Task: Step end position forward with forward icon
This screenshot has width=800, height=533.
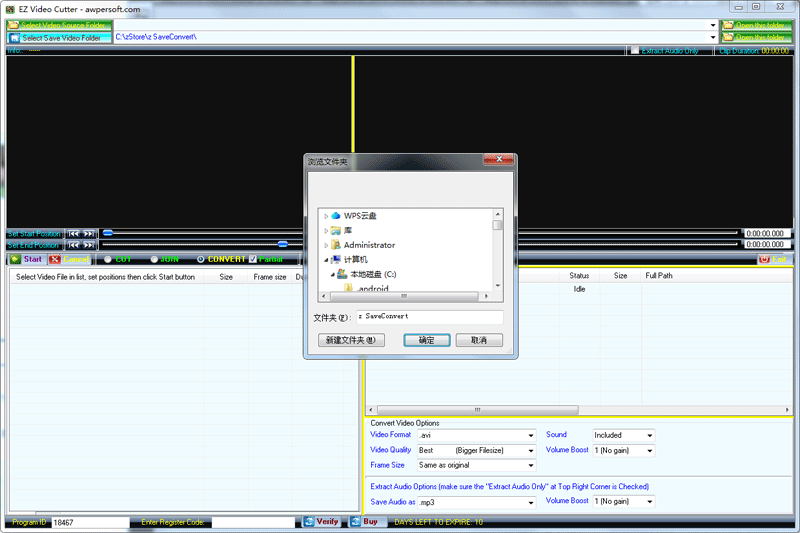Action: click(x=89, y=245)
